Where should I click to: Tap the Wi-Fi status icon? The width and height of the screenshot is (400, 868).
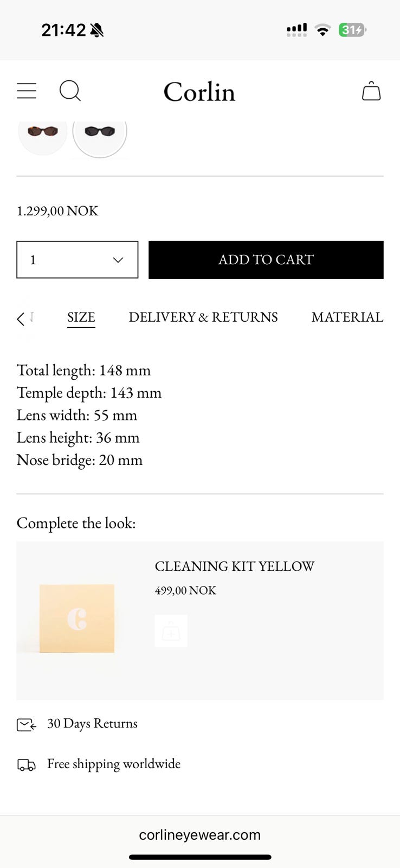coord(323,30)
